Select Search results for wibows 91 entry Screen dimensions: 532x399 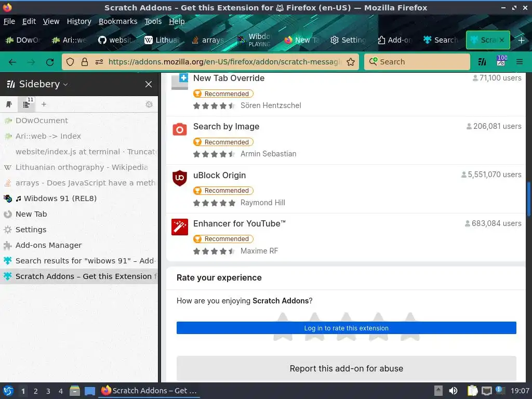tap(79, 261)
